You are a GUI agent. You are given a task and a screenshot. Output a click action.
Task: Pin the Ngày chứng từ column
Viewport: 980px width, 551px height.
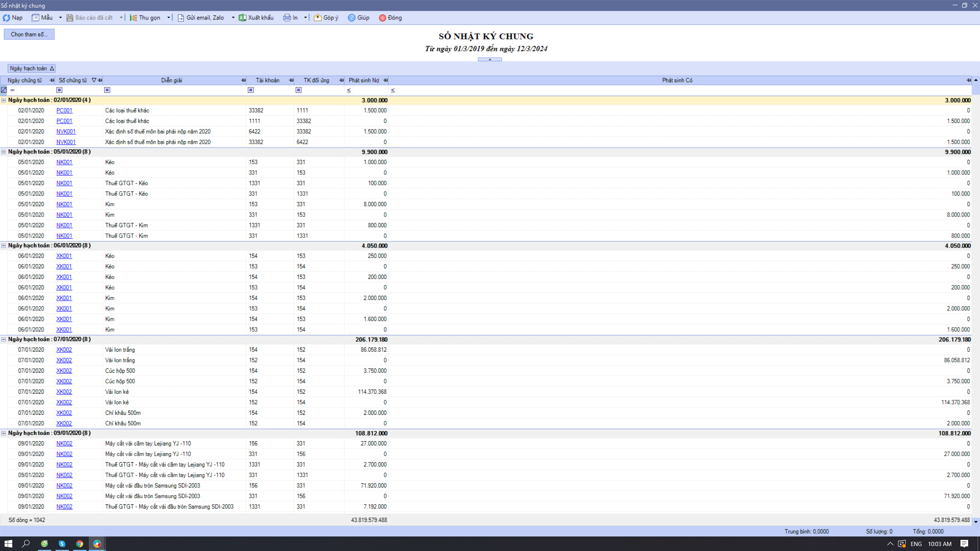click(52, 80)
